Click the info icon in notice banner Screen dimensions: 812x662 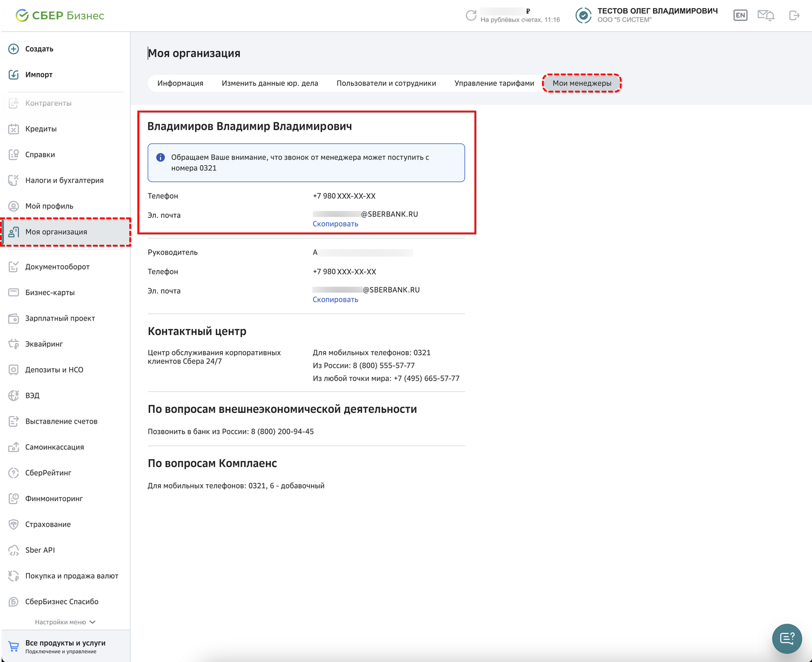(160, 157)
